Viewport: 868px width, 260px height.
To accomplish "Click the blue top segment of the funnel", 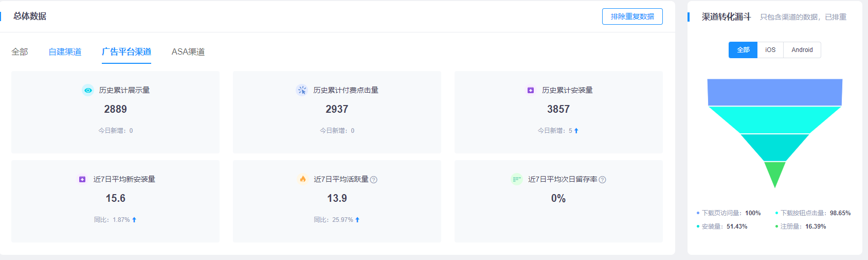I will pyautogui.click(x=774, y=92).
